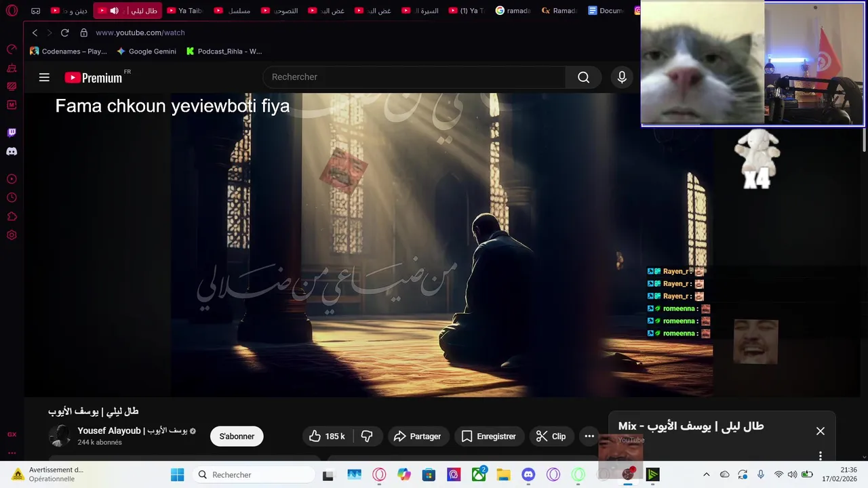Click the Enregistrer save button

(488, 436)
